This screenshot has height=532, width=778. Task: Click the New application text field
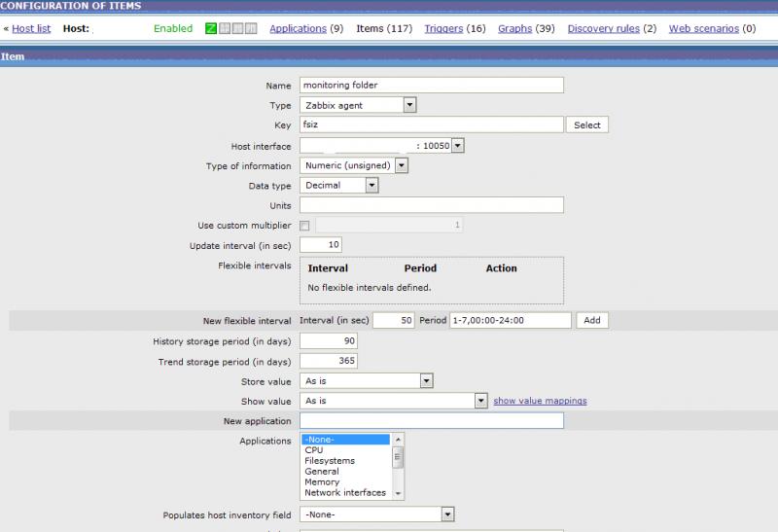point(432,421)
